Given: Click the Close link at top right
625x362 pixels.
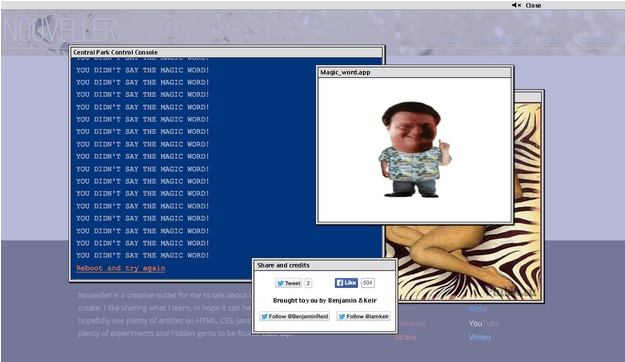Looking at the screenshot, I should point(533,5).
